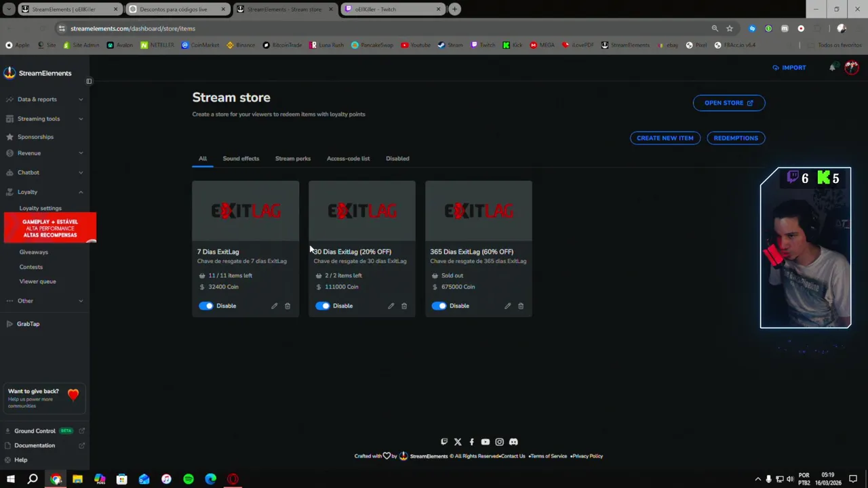This screenshot has width=868, height=488.
Task: Select the All tab
Action: [203, 159]
